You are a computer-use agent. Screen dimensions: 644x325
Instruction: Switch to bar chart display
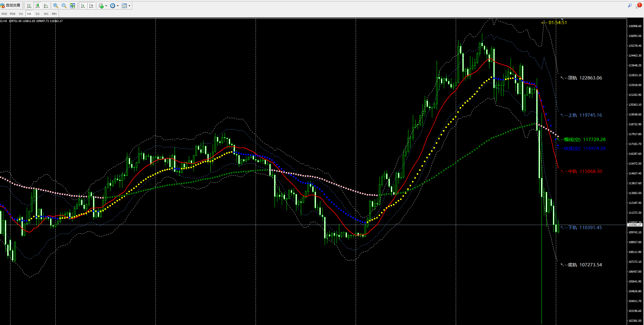29,6
